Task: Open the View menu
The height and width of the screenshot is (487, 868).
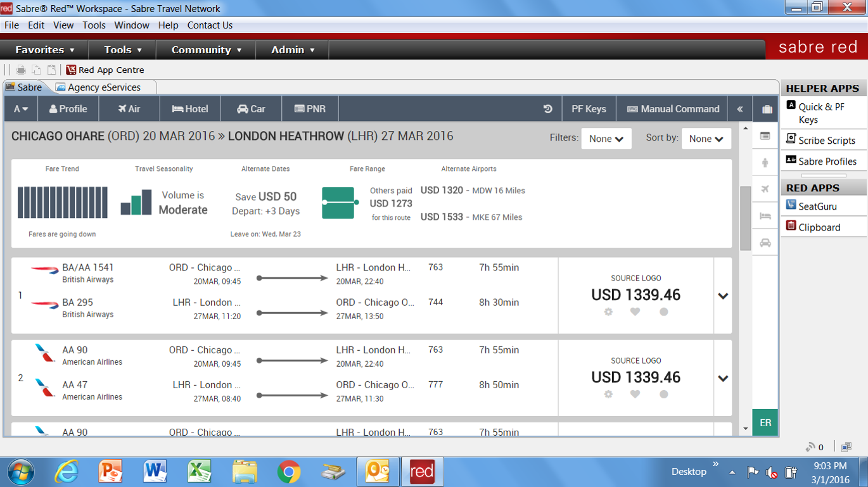Action: coord(63,25)
